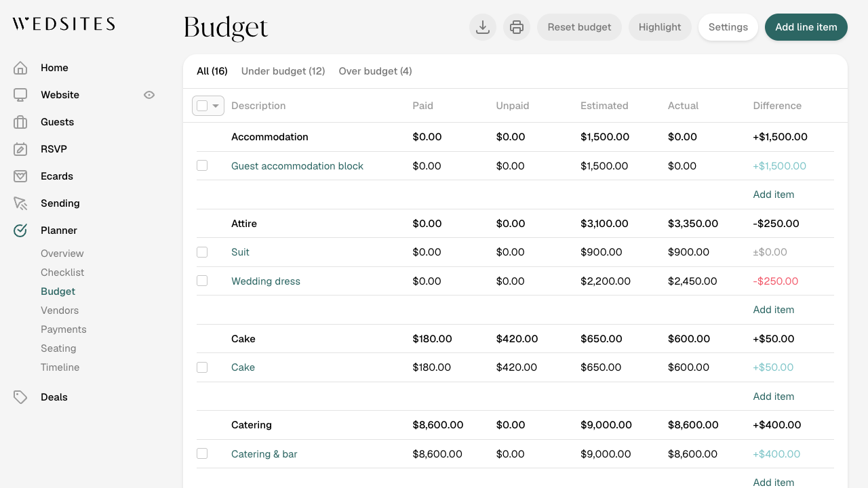
Task: Switch to Under budget (12) tab
Action: coord(283,71)
